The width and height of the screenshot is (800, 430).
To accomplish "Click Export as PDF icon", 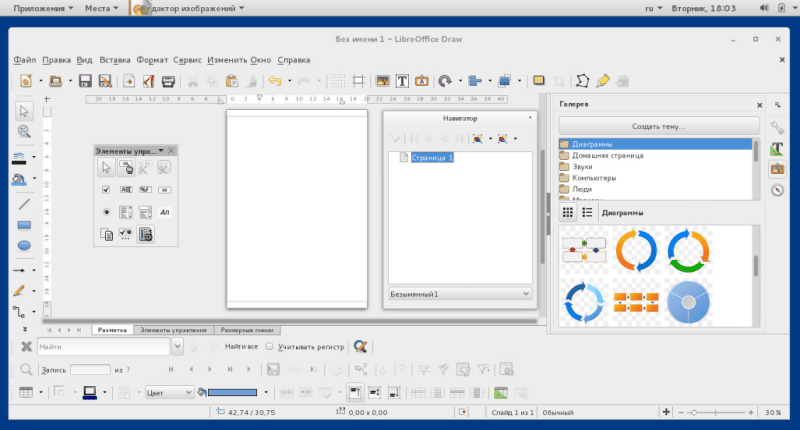I will point(148,81).
